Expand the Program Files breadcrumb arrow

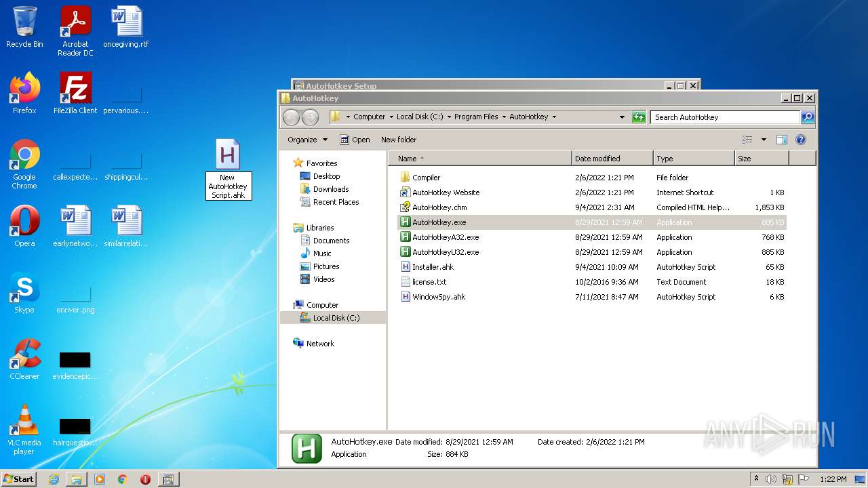coord(504,117)
